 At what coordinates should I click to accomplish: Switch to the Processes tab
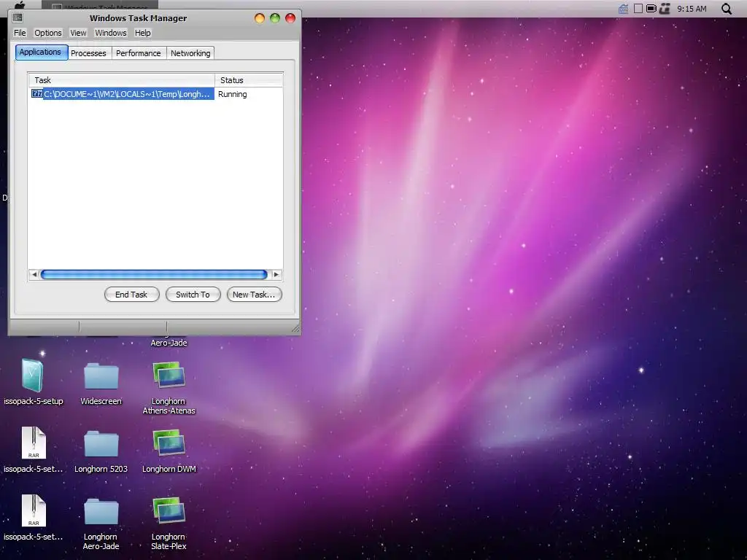[x=88, y=52]
